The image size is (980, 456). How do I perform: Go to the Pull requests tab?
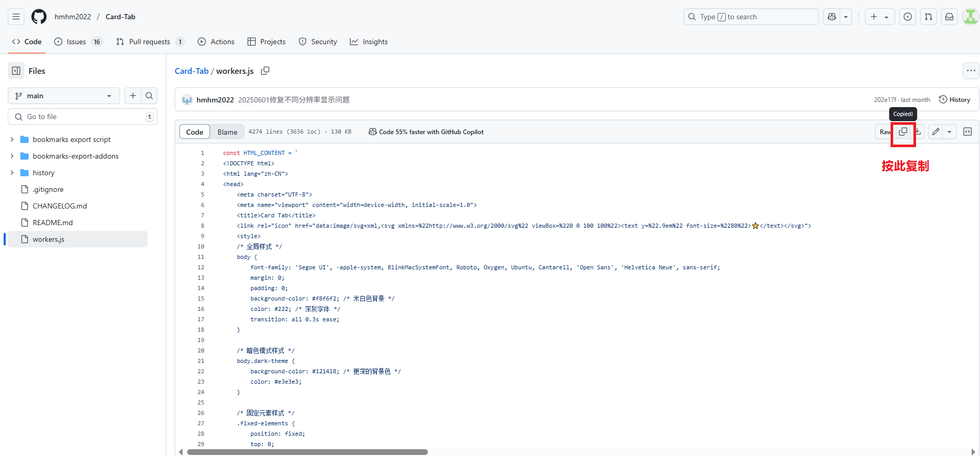[x=150, y=42]
